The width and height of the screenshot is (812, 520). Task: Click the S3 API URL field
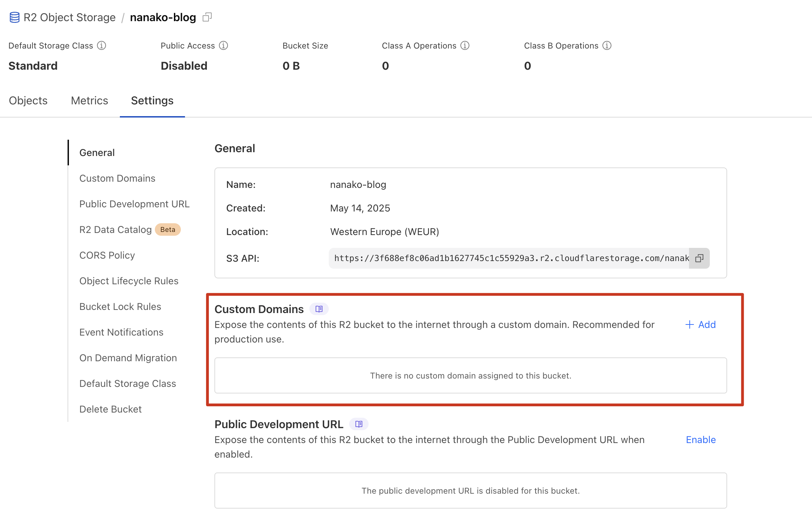[x=509, y=258]
